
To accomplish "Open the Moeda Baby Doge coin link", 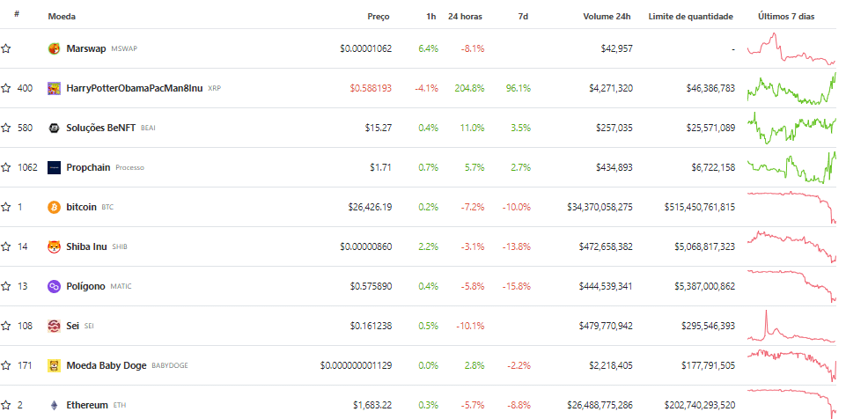I will pyautogui.click(x=107, y=365).
